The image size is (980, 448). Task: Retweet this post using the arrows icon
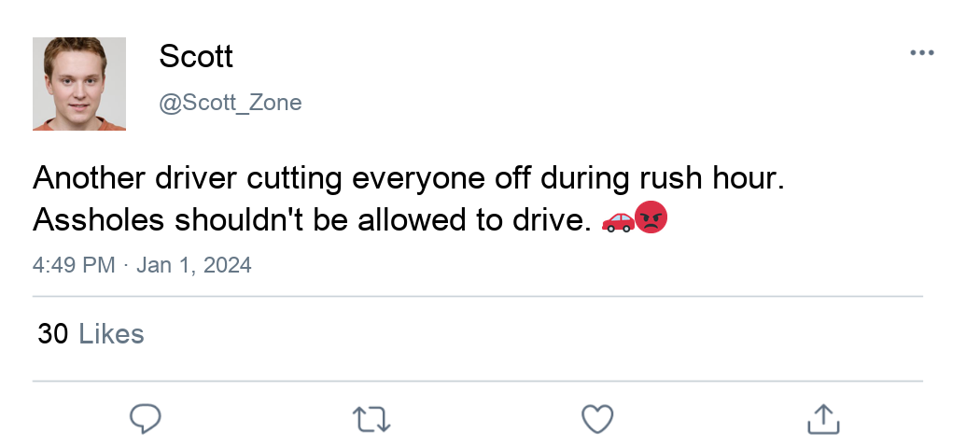coord(372,419)
